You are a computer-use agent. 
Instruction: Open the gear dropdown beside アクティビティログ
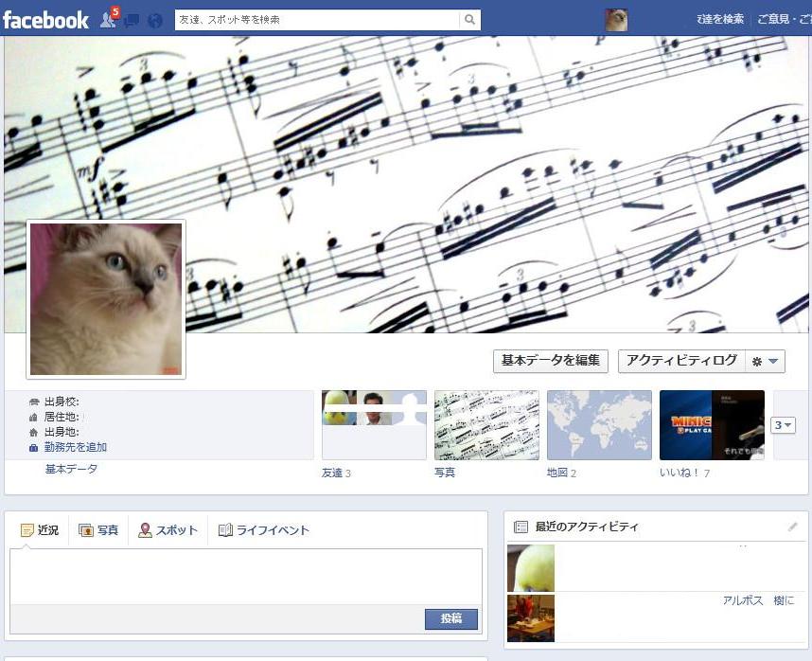[x=765, y=361]
